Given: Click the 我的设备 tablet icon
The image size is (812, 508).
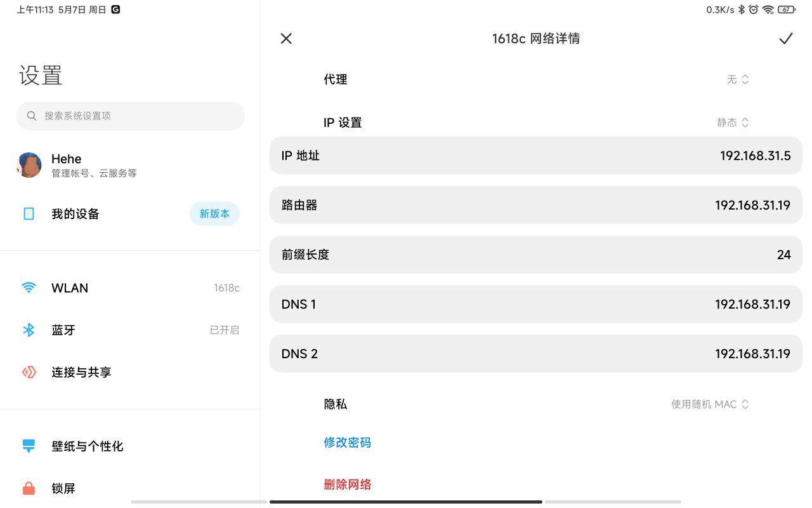Looking at the screenshot, I should [x=29, y=214].
